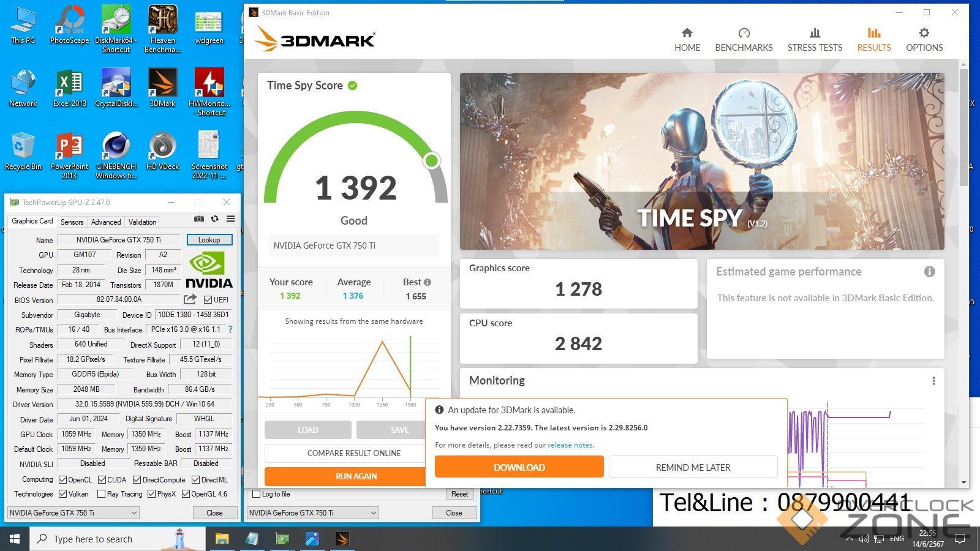The height and width of the screenshot is (551, 980).
Task: Open GPU dropdown in the rear GPU-Z window
Action: tap(313, 513)
